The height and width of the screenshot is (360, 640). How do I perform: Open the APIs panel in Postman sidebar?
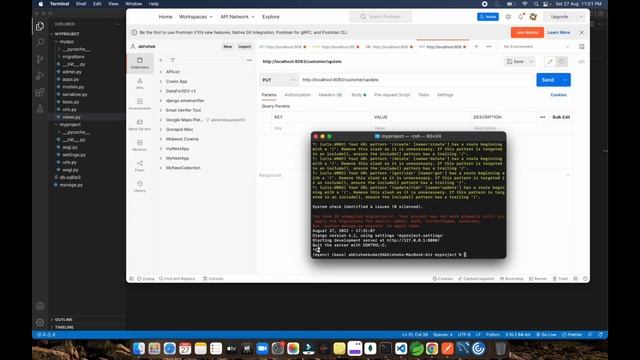click(x=140, y=84)
